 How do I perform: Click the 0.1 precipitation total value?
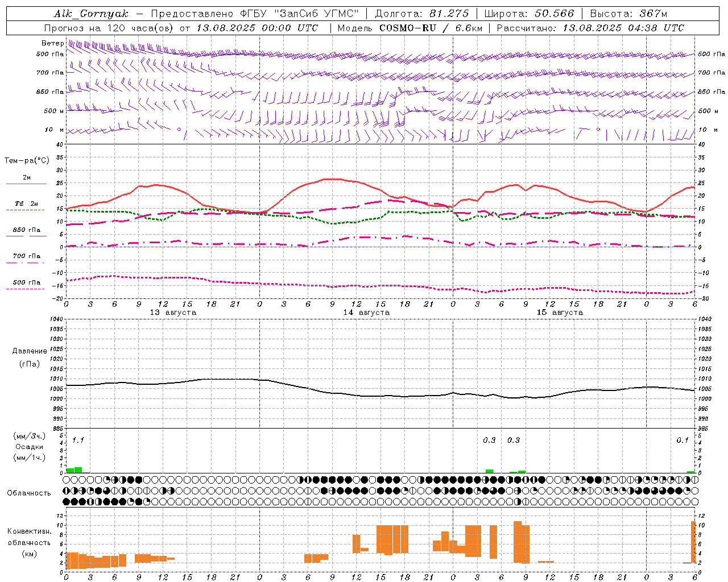(x=682, y=440)
